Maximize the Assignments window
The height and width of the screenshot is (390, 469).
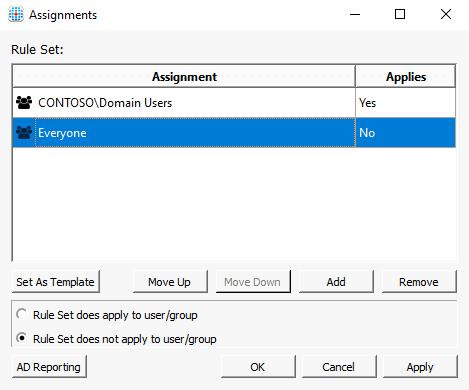pos(400,14)
